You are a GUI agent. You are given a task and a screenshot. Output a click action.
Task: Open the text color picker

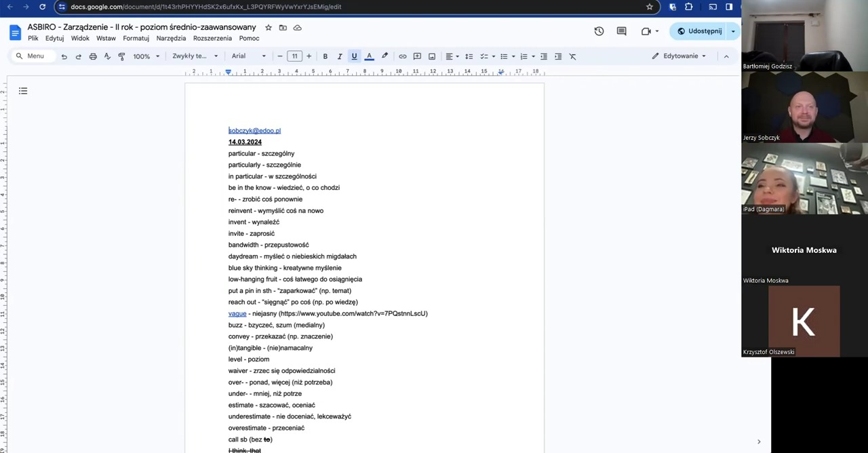369,56
